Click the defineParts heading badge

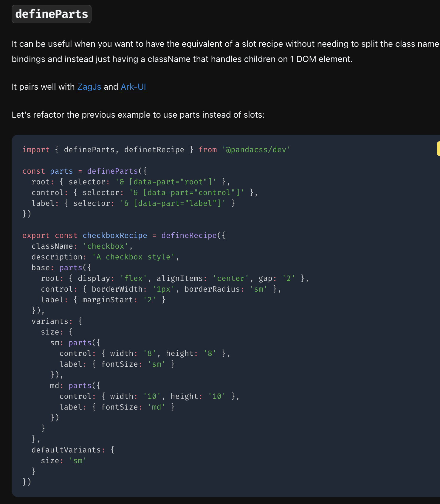click(x=52, y=14)
